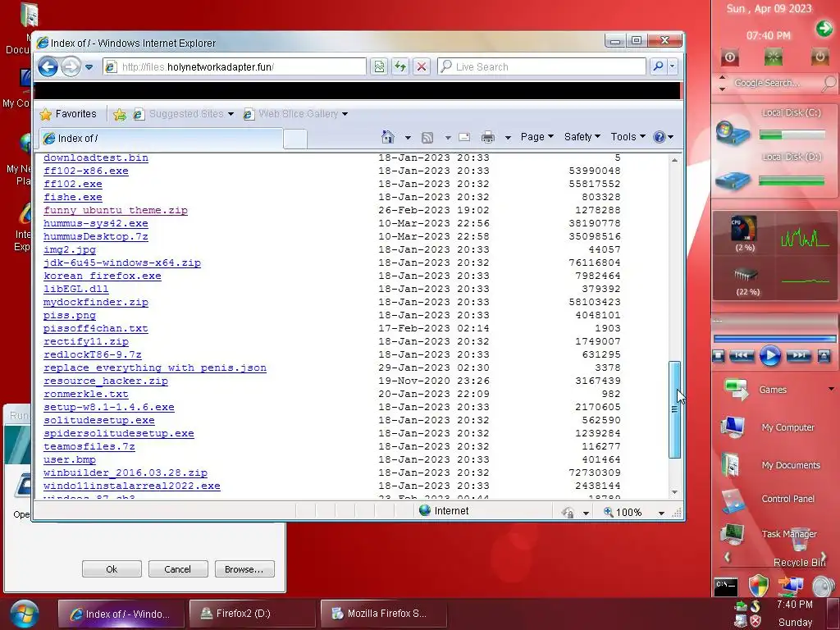The image size is (840, 630).
Task: Click the Help question mark icon
Action: [659, 137]
